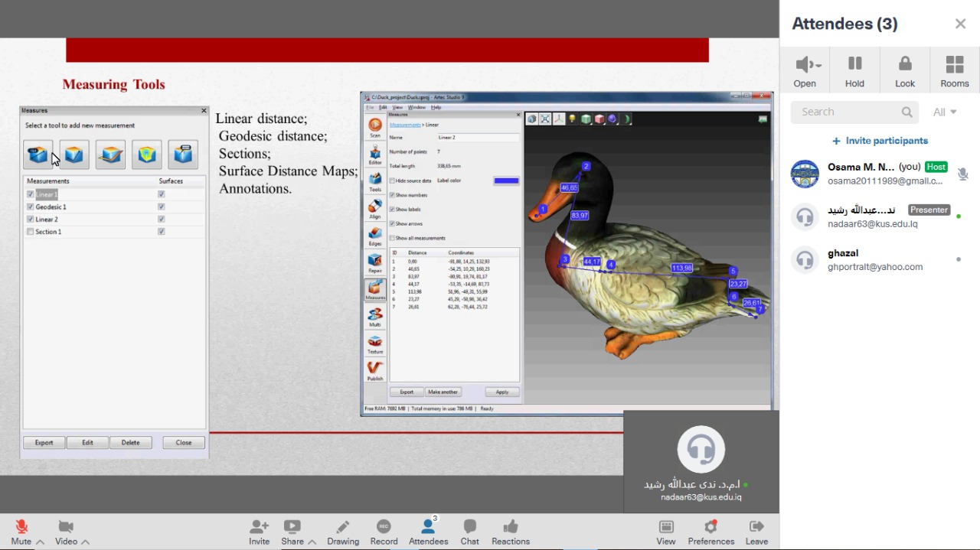Type in attendee Search field
The width and height of the screenshot is (980, 550).
[846, 112]
